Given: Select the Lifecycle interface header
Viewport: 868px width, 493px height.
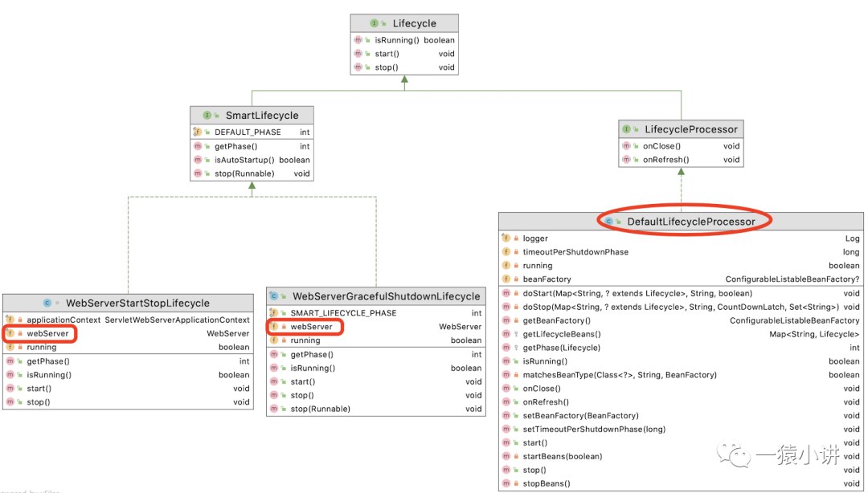Looking at the screenshot, I should pyautogui.click(x=404, y=23).
